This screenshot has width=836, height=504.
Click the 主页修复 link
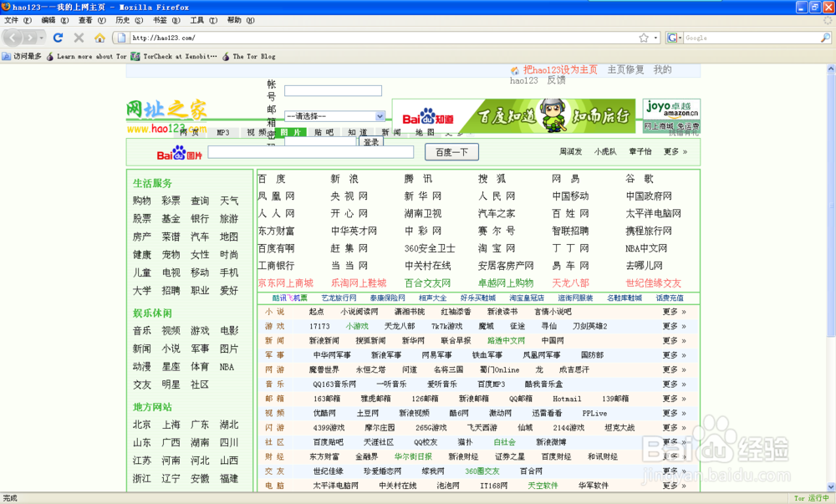[x=626, y=70]
